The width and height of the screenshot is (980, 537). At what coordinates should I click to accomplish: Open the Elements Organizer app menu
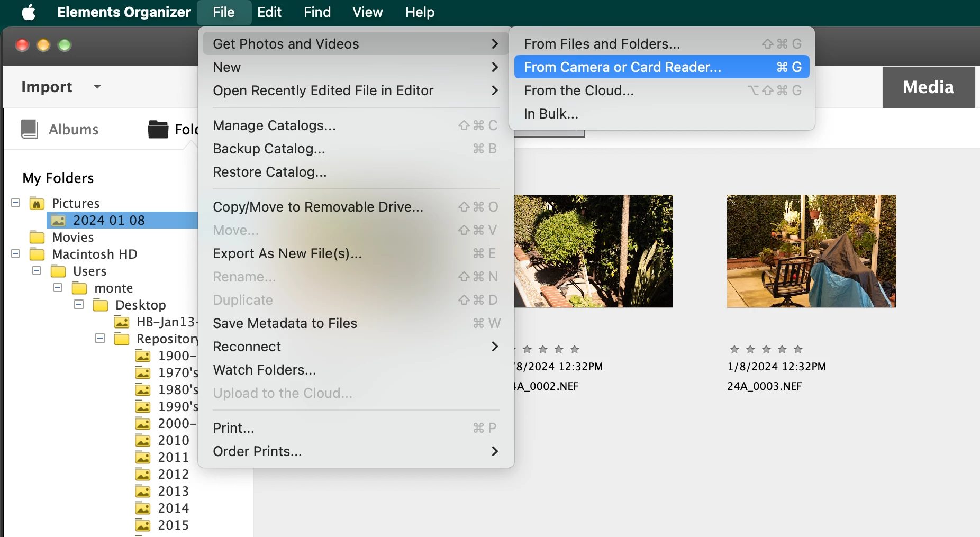coord(124,12)
